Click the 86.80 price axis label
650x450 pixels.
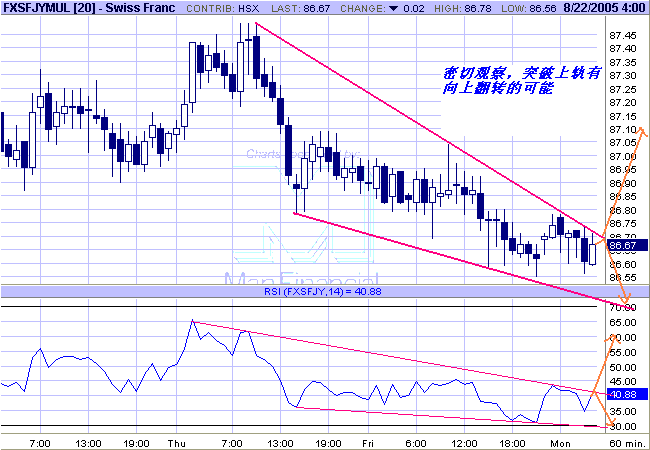click(x=622, y=210)
